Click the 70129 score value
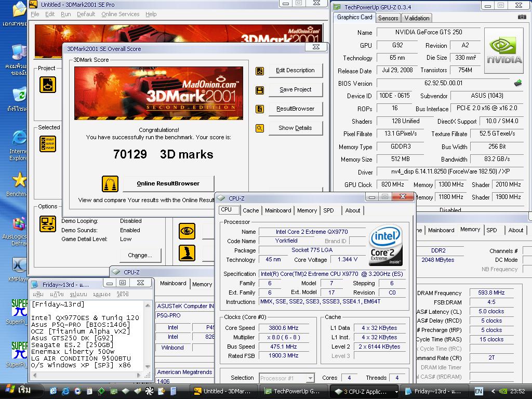 (130, 154)
